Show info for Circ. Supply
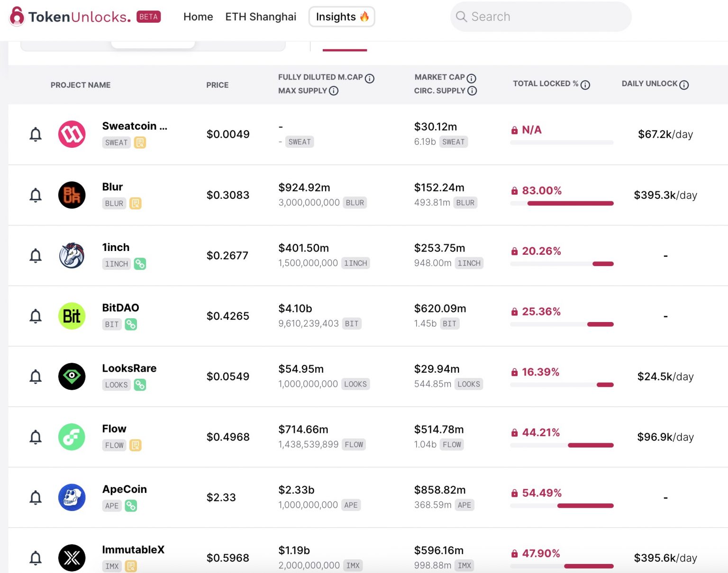The width and height of the screenshot is (728, 573). (472, 91)
